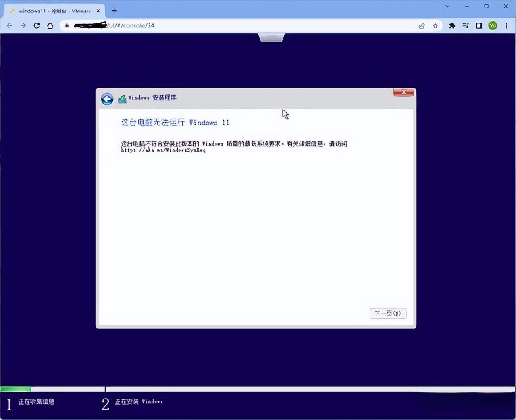Click the share page icon
Viewport: 516px width, 420px height.
pyautogui.click(x=421, y=25)
